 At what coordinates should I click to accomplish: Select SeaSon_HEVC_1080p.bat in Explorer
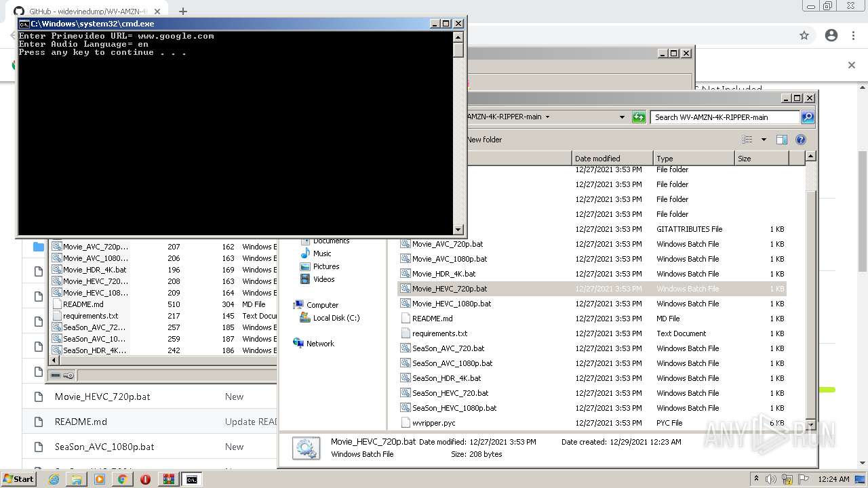point(454,408)
